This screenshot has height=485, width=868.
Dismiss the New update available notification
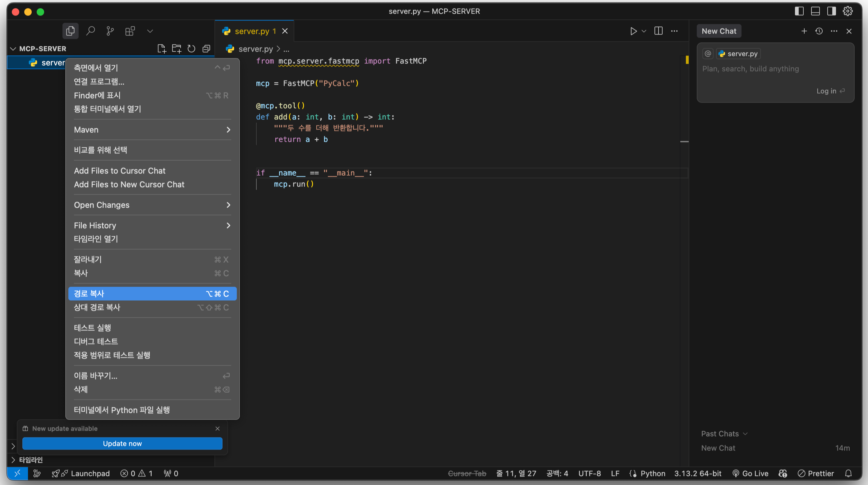tap(217, 428)
